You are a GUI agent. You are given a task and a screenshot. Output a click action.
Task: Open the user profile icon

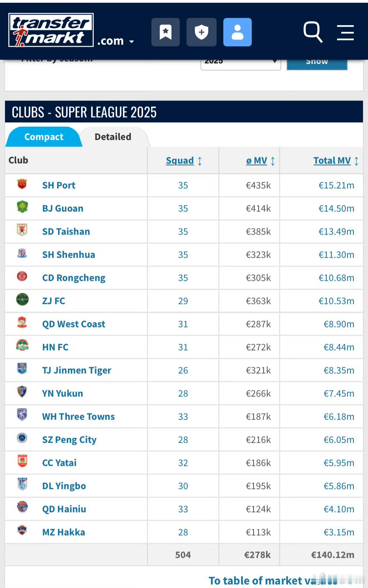(x=237, y=32)
